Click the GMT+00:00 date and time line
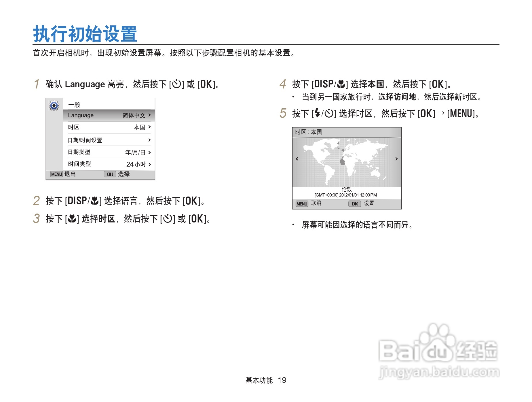532x402 pixels. pos(345,195)
